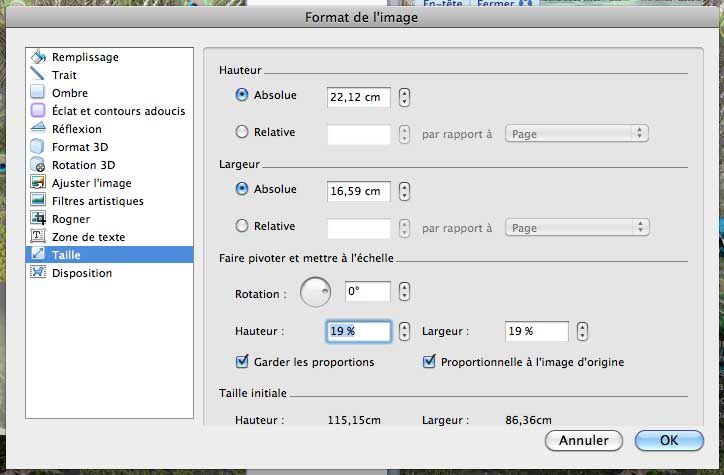
Task: Open the Ajuster l'image icon
Action: [39, 183]
